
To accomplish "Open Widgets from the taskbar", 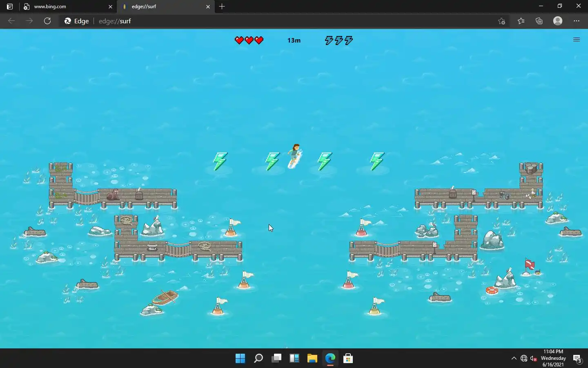I will [294, 359].
